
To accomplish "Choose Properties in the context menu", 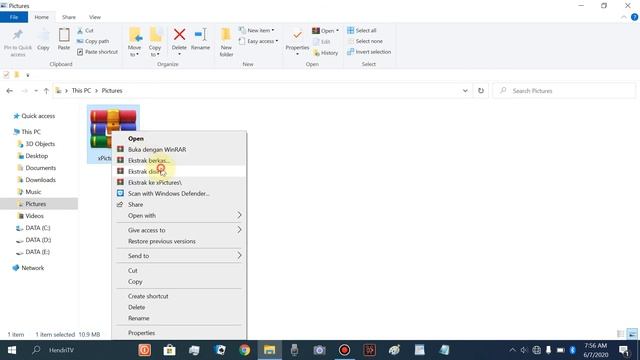I will 179,333.
